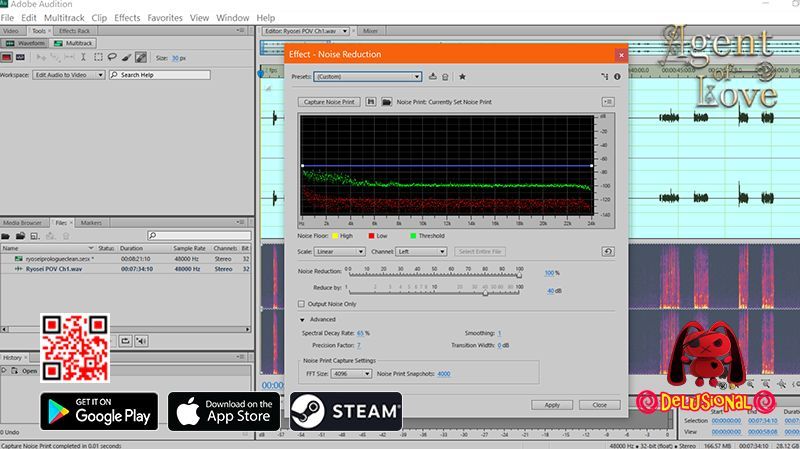
Task: Adjust the Reduce by slider handle
Action: point(485,293)
